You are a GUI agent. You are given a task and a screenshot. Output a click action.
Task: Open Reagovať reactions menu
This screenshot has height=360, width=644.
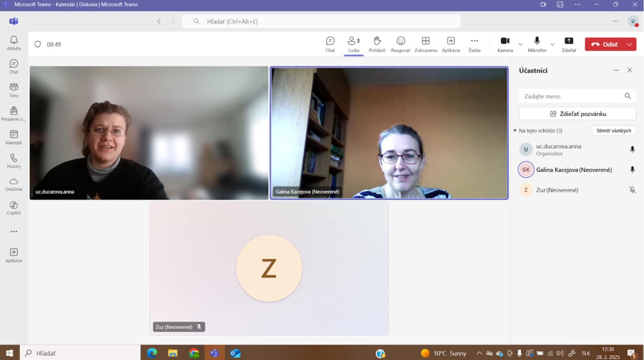tap(401, 44)
